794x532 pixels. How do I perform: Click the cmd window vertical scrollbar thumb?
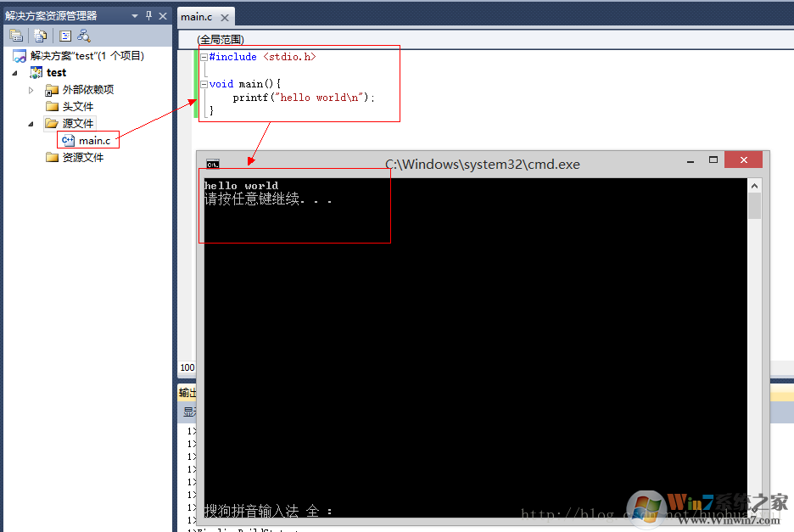[x=754, y=205]
